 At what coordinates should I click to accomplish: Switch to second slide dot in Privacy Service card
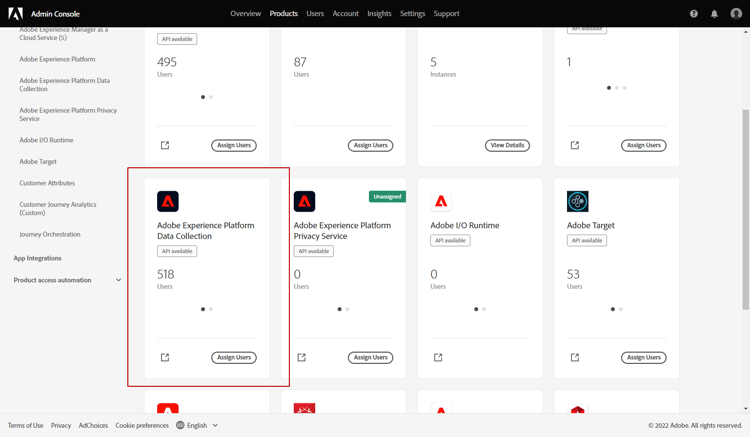click(x=348, y=309)
